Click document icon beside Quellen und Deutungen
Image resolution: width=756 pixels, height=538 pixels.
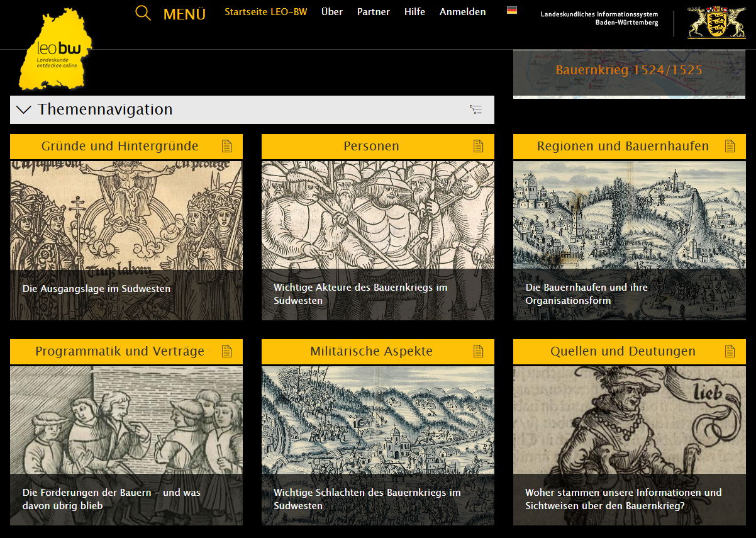(730, 351)
